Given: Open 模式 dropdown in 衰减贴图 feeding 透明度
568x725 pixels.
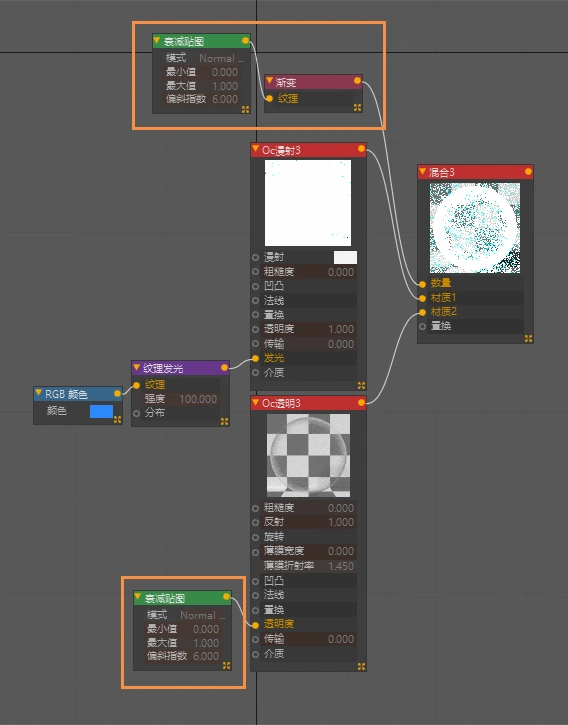Looking at the screenshot, I should (203, 615).
